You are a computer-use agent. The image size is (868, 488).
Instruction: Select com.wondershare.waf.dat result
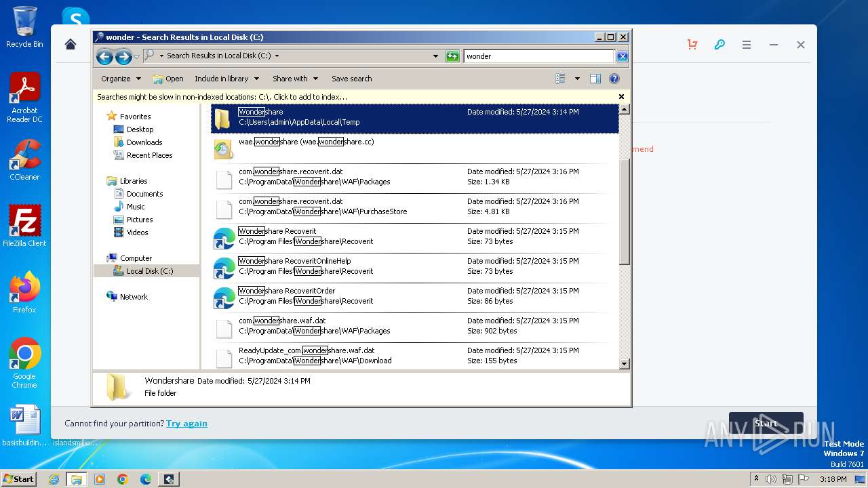click(x=415, y=327)
